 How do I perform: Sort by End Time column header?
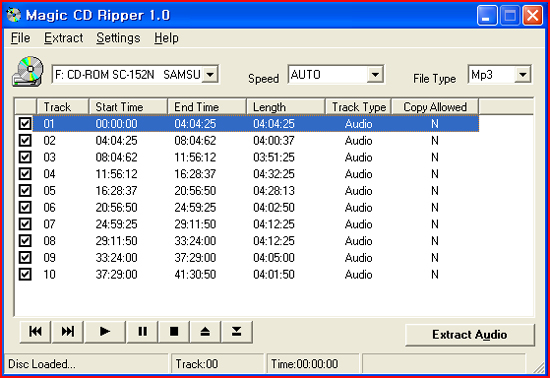[207, 107]
